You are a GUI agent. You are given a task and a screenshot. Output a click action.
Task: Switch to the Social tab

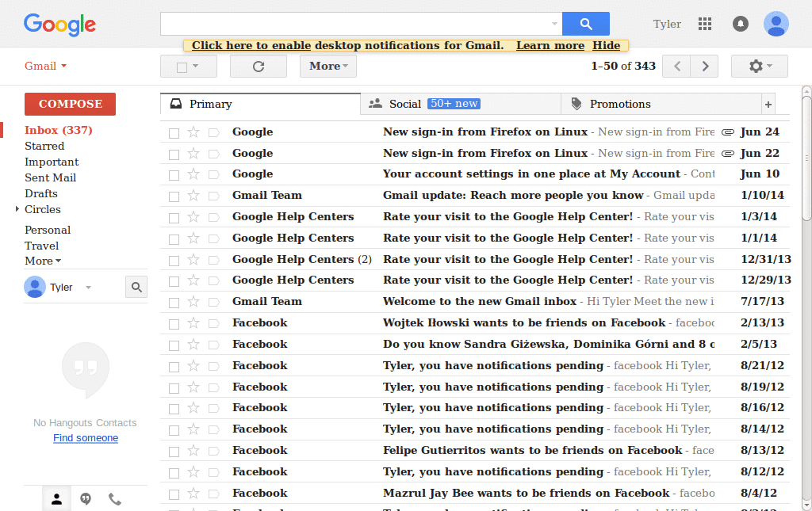[x=461, y=104]
